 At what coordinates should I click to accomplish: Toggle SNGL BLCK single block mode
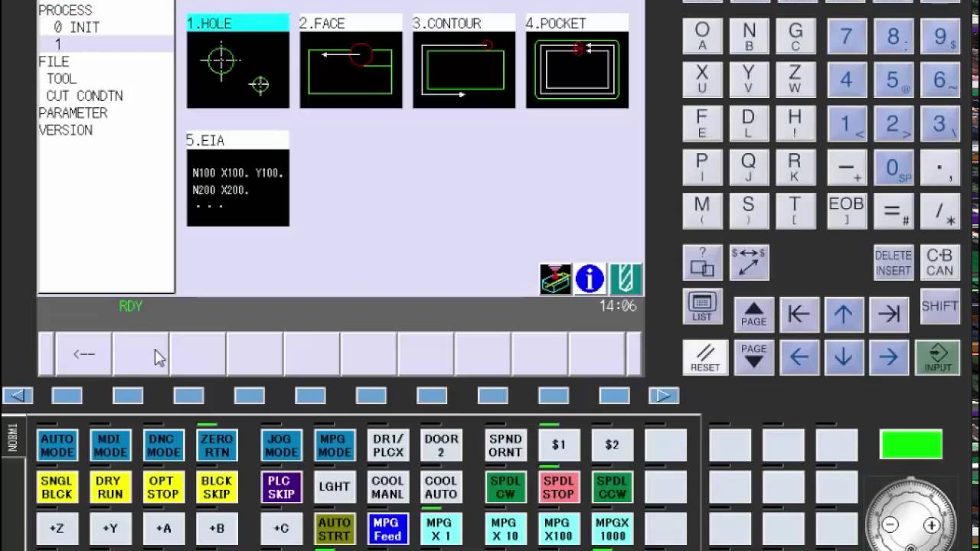click(57, 487)
